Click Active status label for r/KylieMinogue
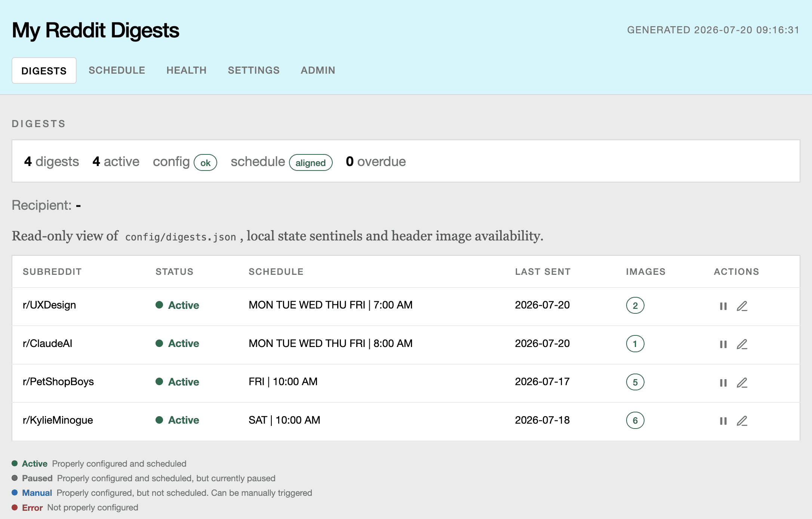 [x=184, y=420]
